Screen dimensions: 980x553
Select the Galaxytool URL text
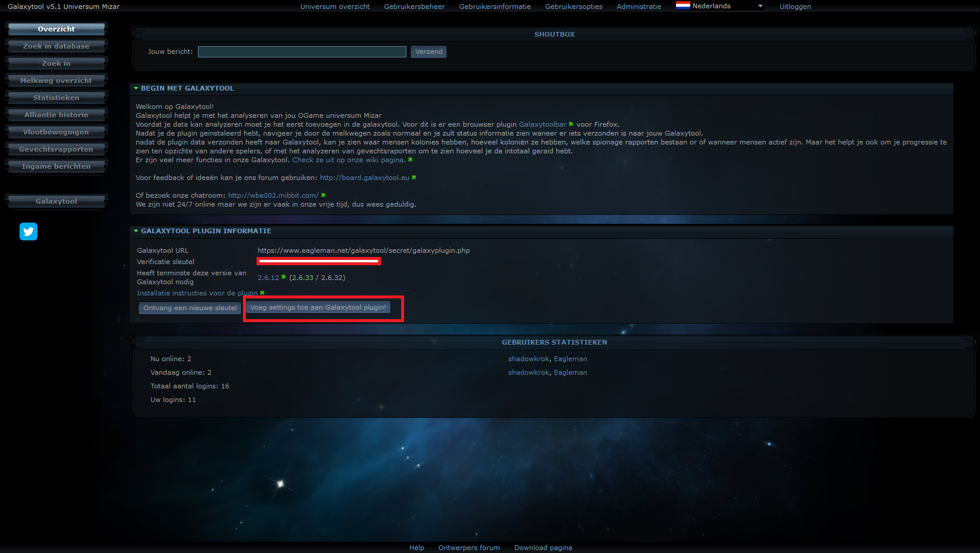364,250
